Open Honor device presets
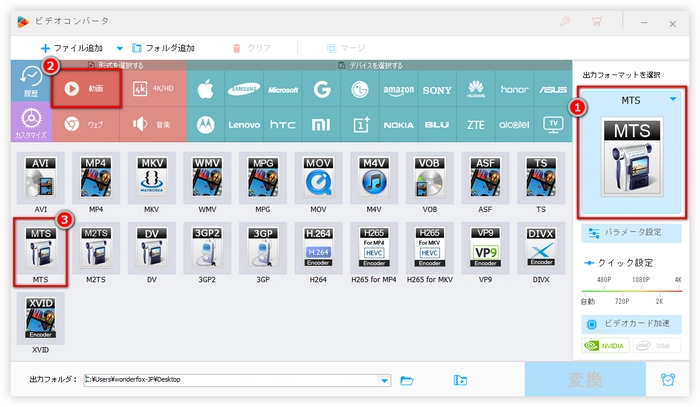 coord(514,89)
